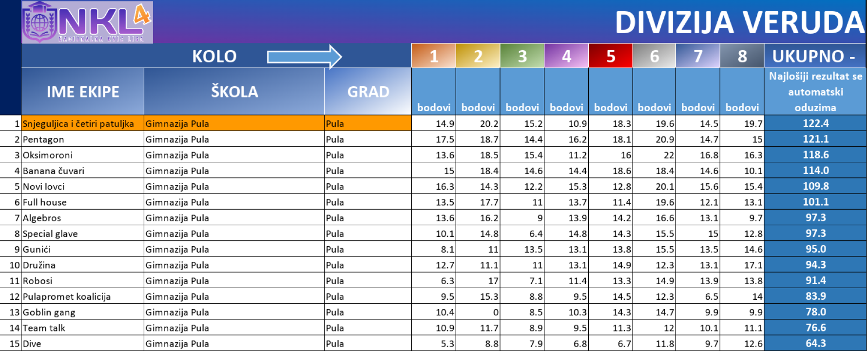Select the yellow round 2 header
Viewport: 868px width, 351px height.
pyautogui.click(x=478, y=56)
